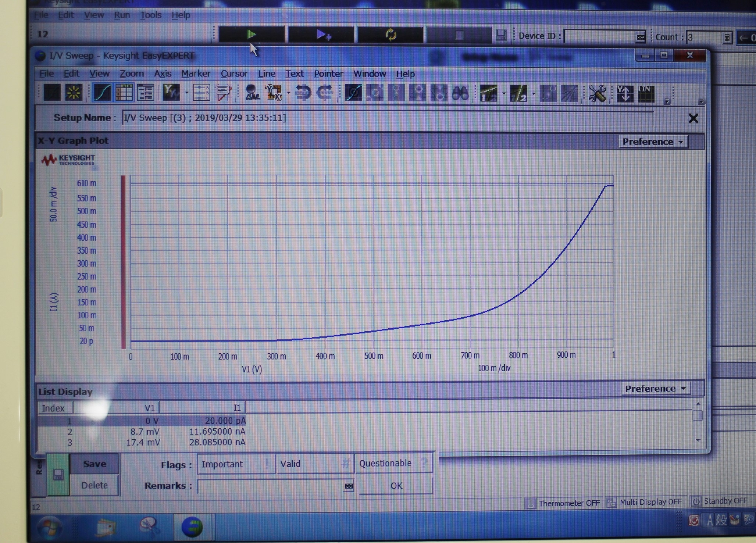Open the Pointer menu
756x543 pixels.
pos(328,74)
